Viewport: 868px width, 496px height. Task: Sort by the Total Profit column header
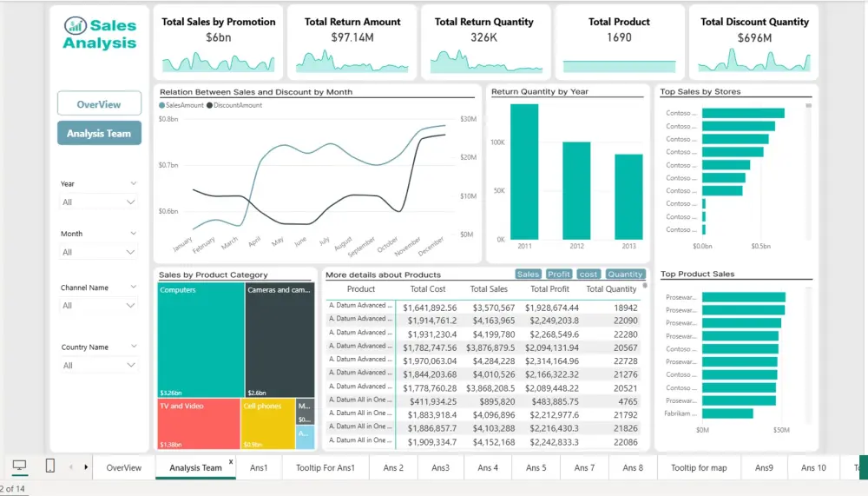[x=549, y=289]
